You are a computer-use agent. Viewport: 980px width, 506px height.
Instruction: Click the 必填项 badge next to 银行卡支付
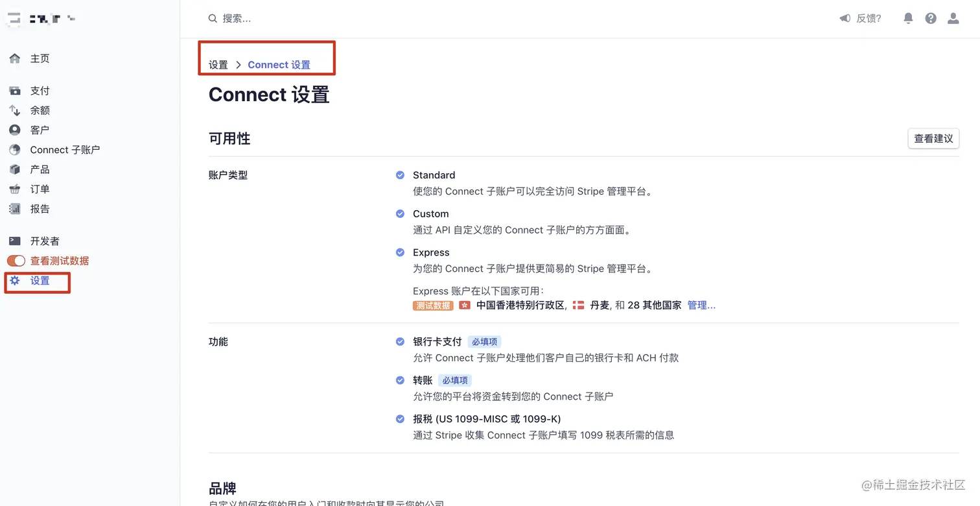pyautogui.click(x=485, y=342)
